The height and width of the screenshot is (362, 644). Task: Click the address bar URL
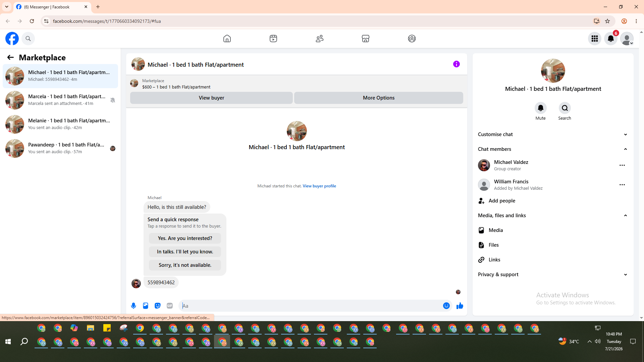107,21
